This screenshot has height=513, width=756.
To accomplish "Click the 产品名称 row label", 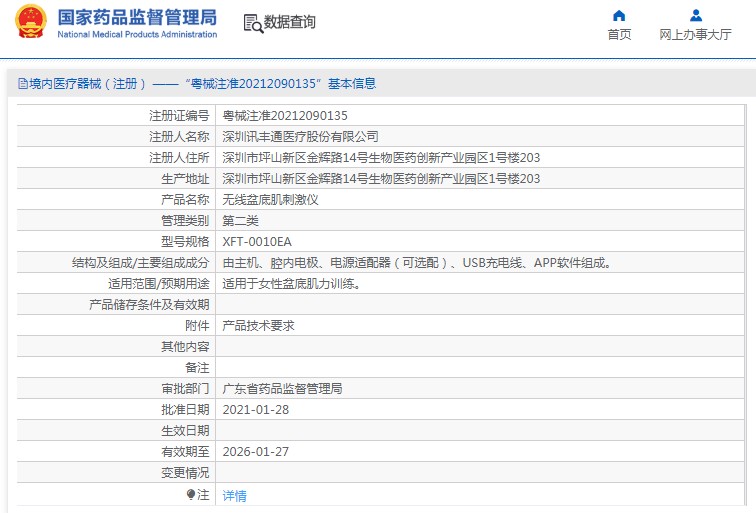I will tap(185, 200).
